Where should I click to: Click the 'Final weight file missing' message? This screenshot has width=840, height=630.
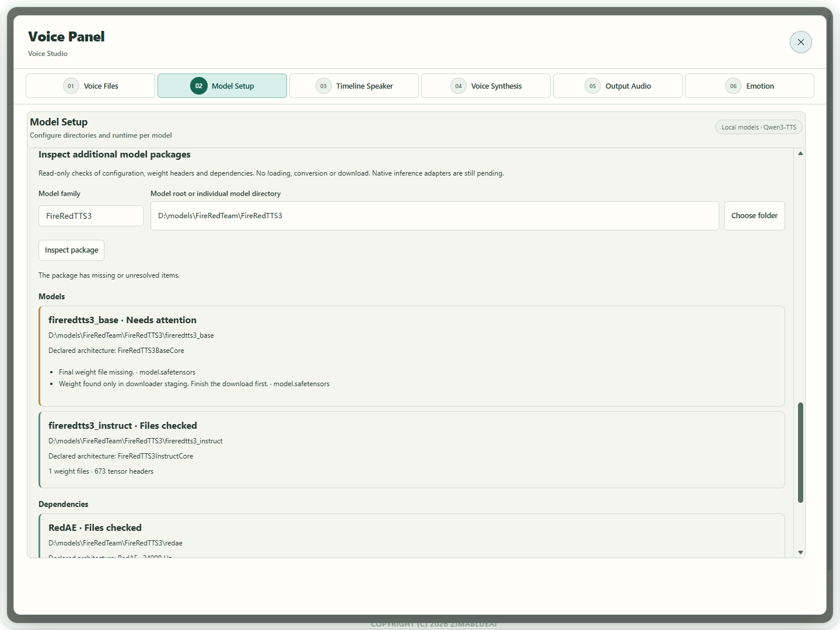pyautogui.click(x=127, y=372)
